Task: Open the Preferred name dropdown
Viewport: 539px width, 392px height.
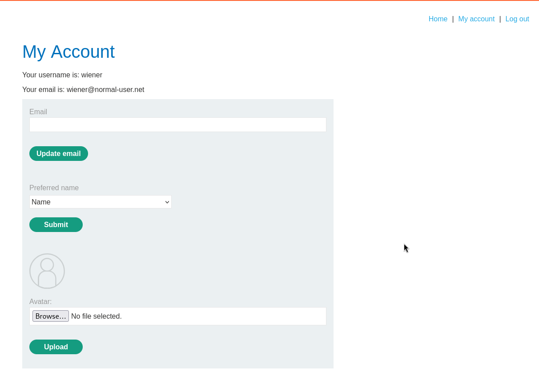Action: tap(101, 202)
